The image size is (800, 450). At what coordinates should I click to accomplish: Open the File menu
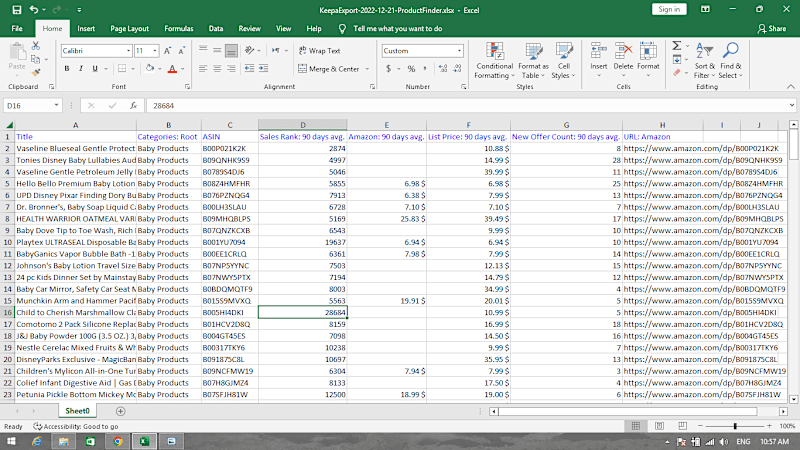[17, 29]
